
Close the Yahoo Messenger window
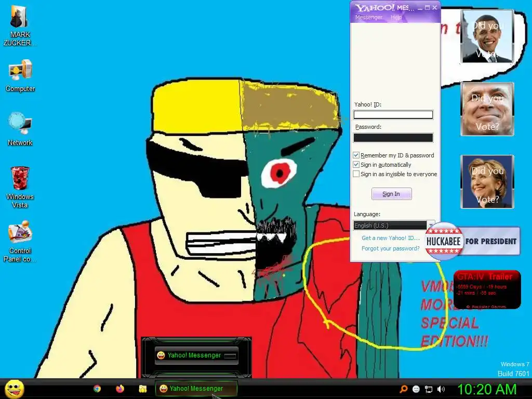pos(435,8)
